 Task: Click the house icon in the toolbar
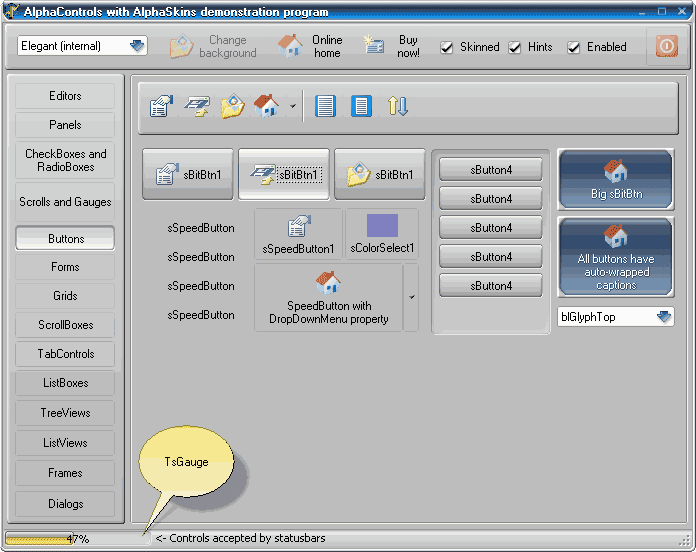pyautogui.click(x=266, y=106)
